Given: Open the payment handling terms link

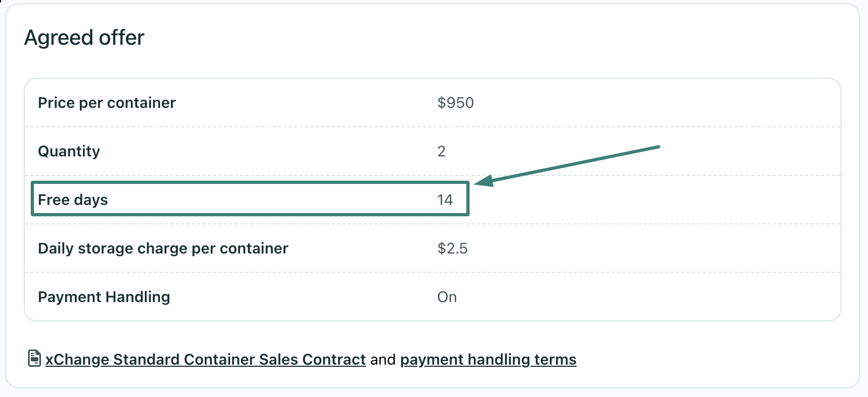Looking at the screenshot, I should tap(488, 359).
